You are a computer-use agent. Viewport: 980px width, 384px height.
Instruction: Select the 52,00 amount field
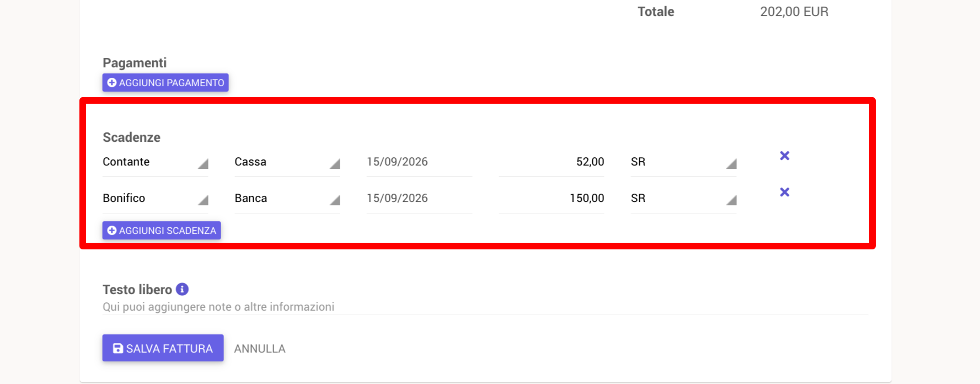551,162
